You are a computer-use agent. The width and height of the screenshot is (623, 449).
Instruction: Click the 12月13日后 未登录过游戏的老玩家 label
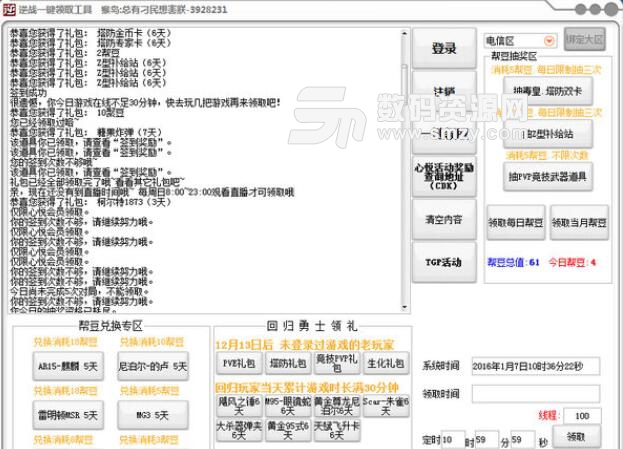pos(305,344)
